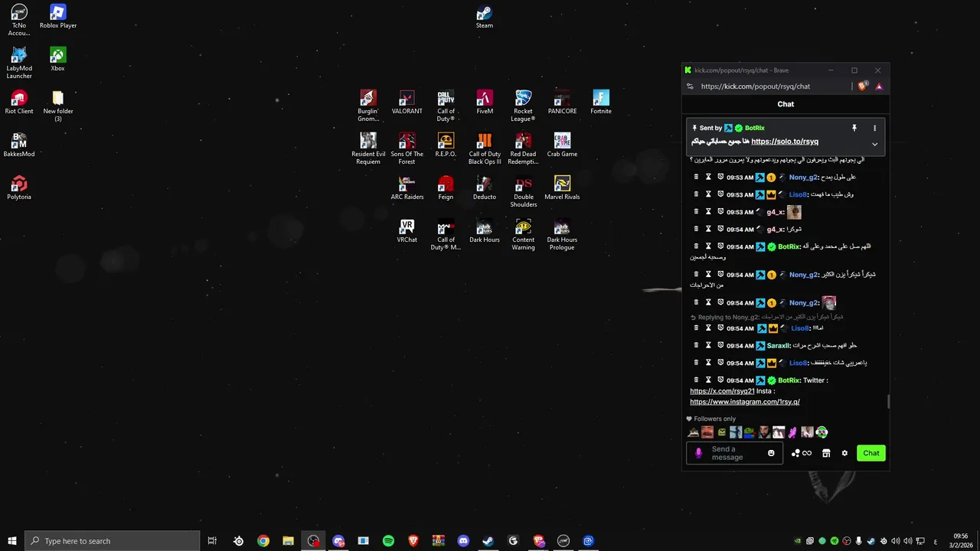Image resolution: width=980 pixels, height=551 pixels.
Task: Click the image in Nony_g2's reply message
Action: [828, 303]
